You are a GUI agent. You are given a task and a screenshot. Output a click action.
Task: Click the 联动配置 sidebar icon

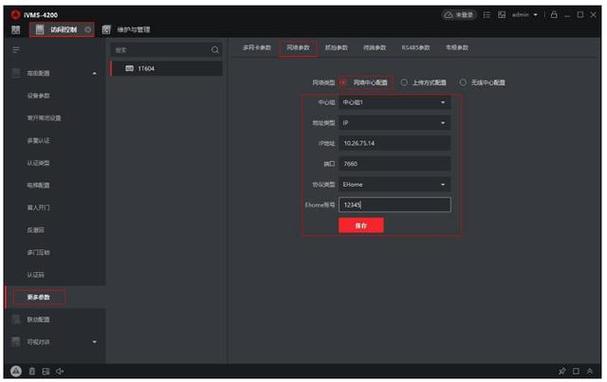pyautogui.click(x=16, y=319)
